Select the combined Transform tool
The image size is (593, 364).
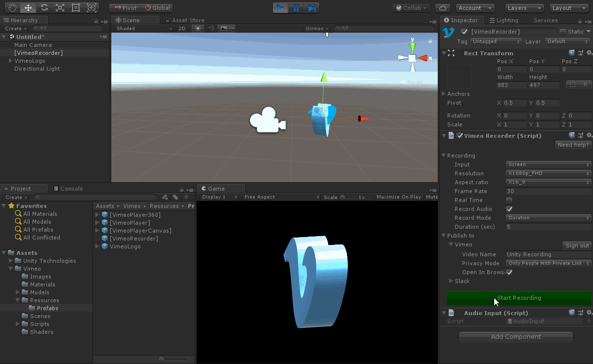(91, 8)
